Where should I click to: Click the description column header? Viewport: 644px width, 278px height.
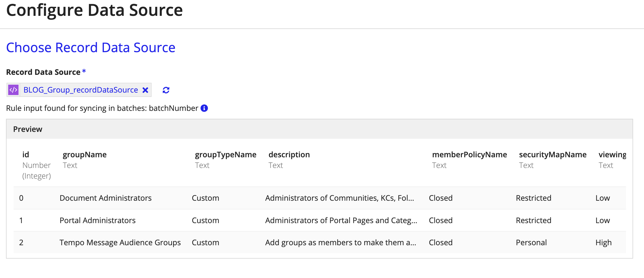click(289, 155)
